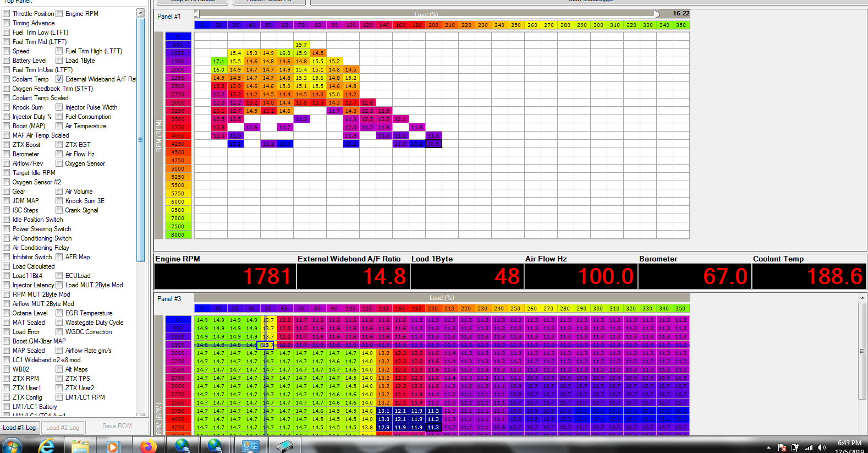
Task: Open Internet Explorer from the taskbar
Action: (x=46, y=446)
